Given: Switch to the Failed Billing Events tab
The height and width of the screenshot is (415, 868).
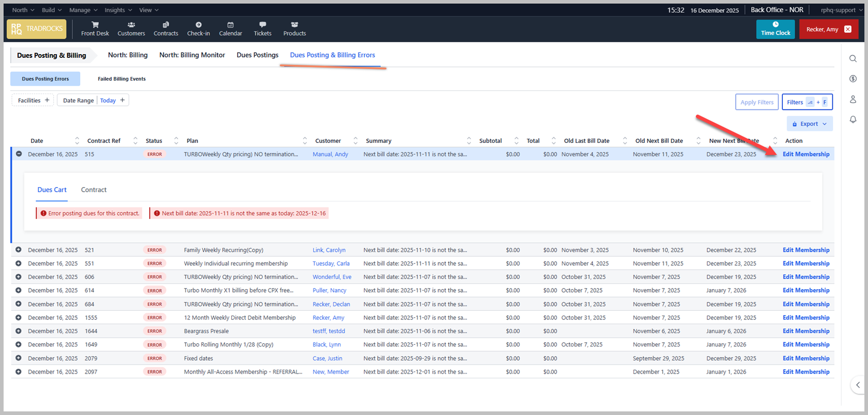Looking at the screenshot, I should click(121, 79).
